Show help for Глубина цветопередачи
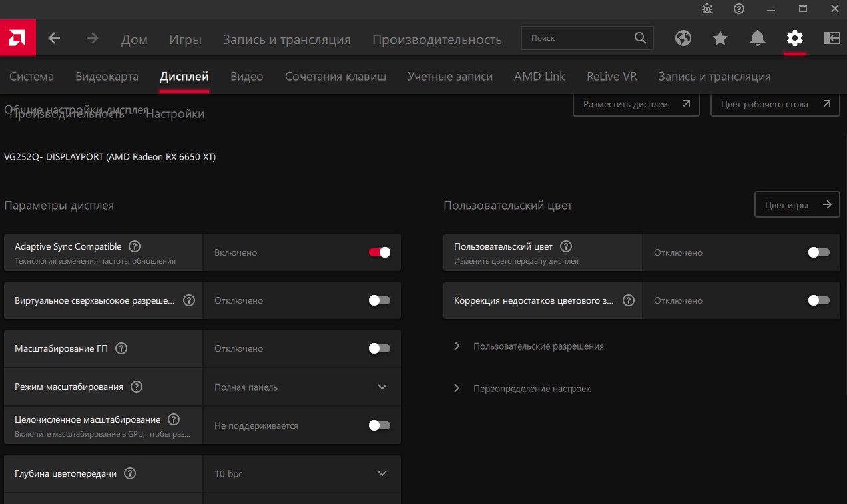847x504 pixels. 130,473
